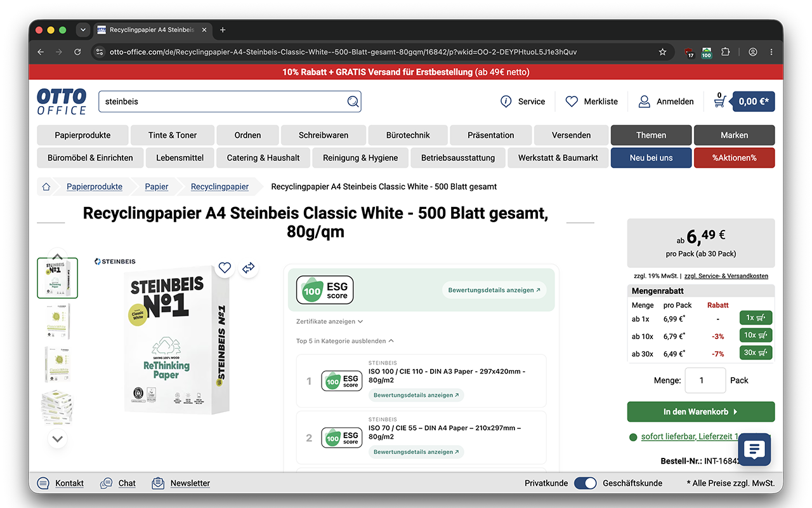This screenshot has width=812, height=508.
Task: Open Chat in the bottom bar
Action: pos(118,483)
